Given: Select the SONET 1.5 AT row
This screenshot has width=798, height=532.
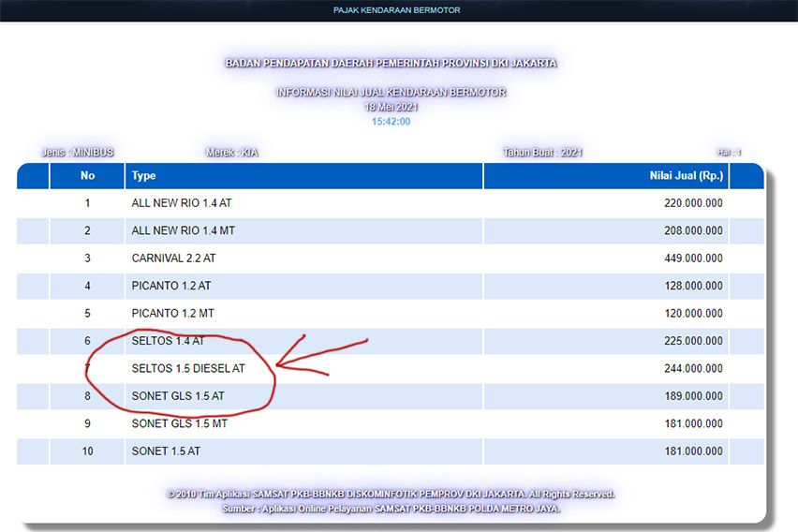Looking at the screenshot, I should pos(166,451).
